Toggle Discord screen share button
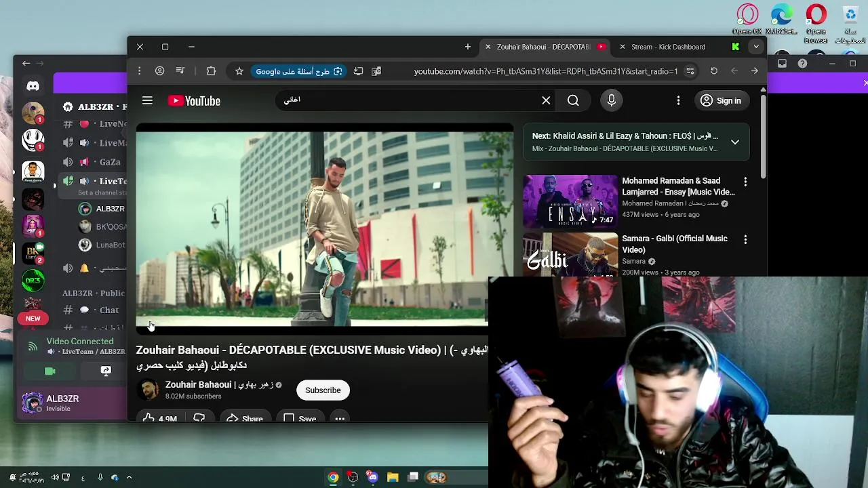Image resolution: width=868 pixels, height=488 pixels. [106, 371]
